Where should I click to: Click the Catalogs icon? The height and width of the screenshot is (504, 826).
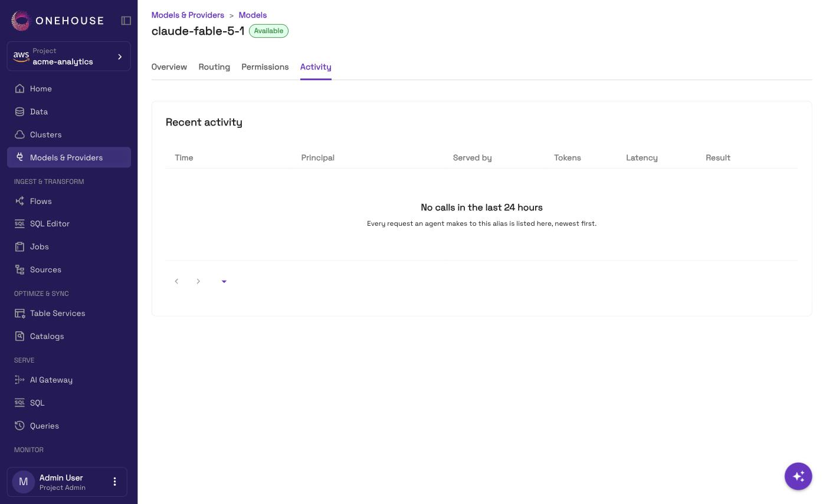tap(19, 336)
